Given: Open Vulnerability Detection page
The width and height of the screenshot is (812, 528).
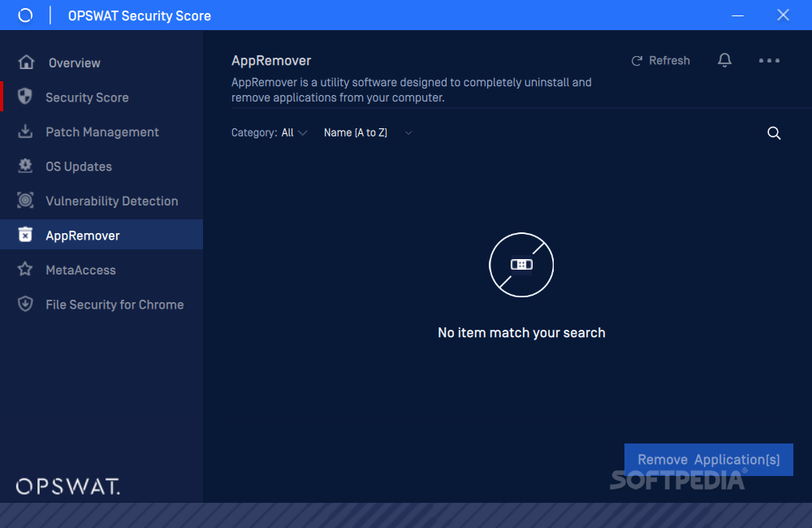Looking at the screenshot, I should click(101, 201).
